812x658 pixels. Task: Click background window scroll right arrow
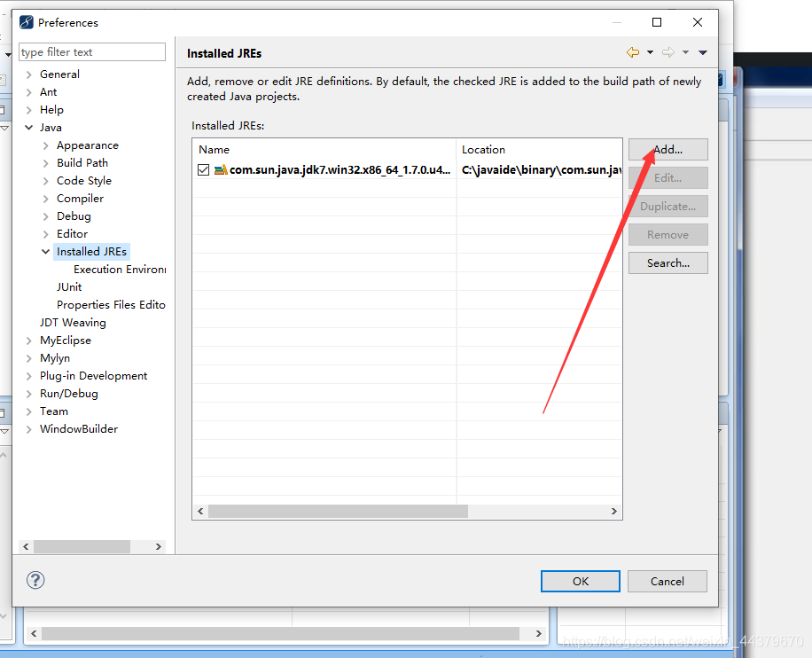coord(539,633)
